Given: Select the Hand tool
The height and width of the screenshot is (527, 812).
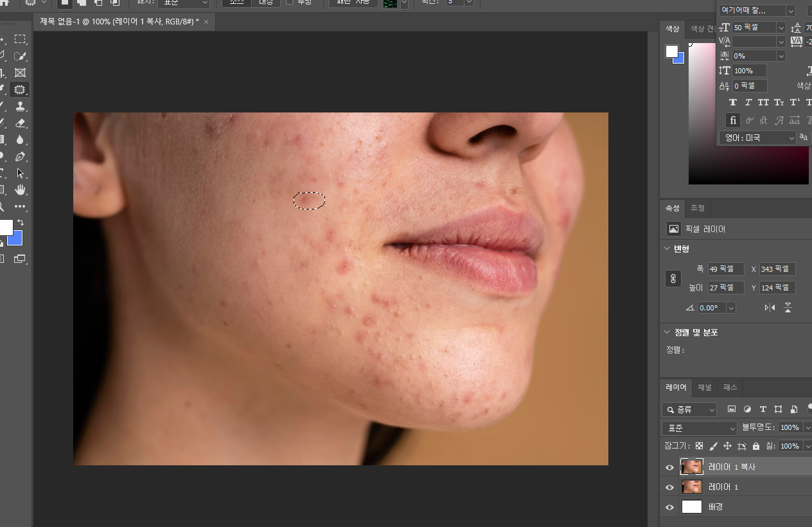Looking at the screenshot, I should pos(20,190).
